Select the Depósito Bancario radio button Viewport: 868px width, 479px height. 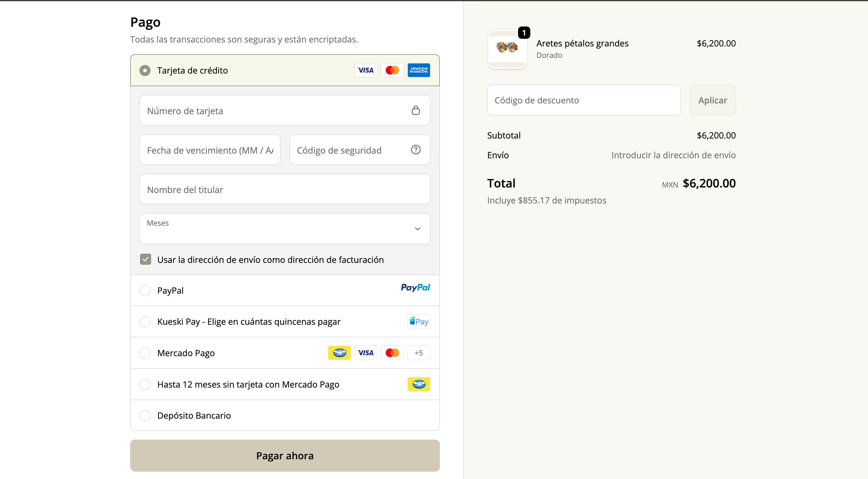click(x=145, y=415)
